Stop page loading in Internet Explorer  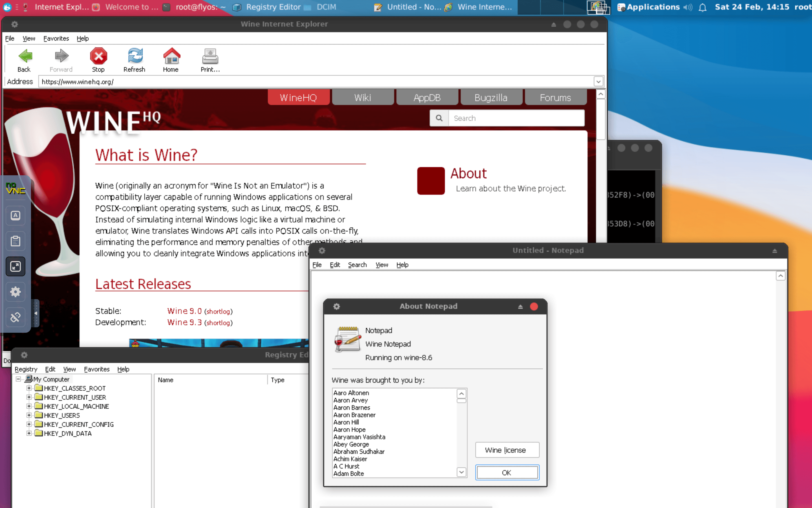[98, 60]
